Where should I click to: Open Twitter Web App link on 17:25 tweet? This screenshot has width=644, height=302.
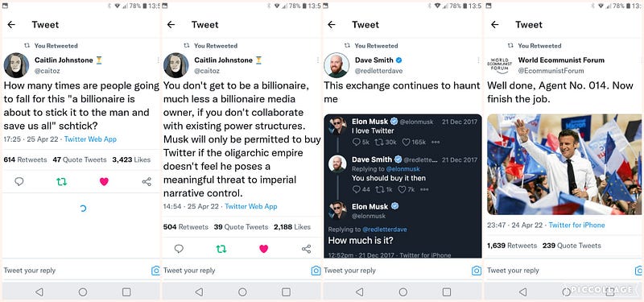coord(90,139)
